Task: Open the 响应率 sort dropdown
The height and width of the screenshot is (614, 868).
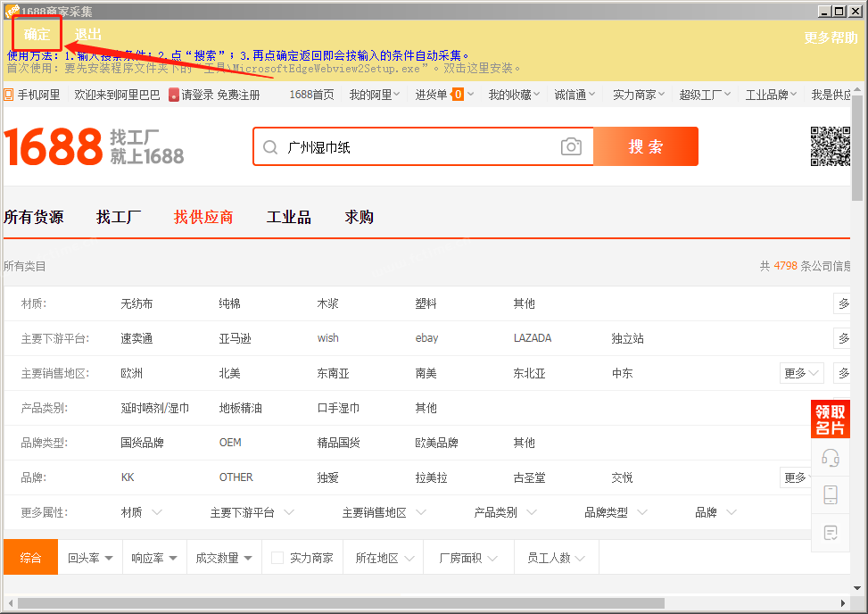Action: click(x=154, y=558)
